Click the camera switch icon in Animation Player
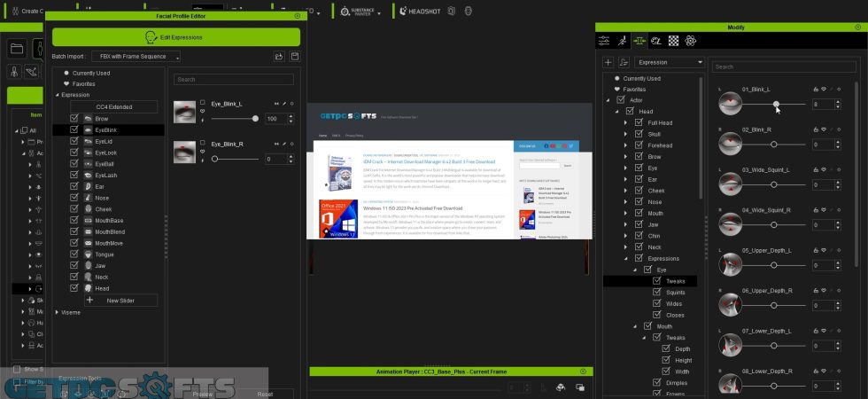This screenshot has height=399, width=868. click(x=560, y=387)
